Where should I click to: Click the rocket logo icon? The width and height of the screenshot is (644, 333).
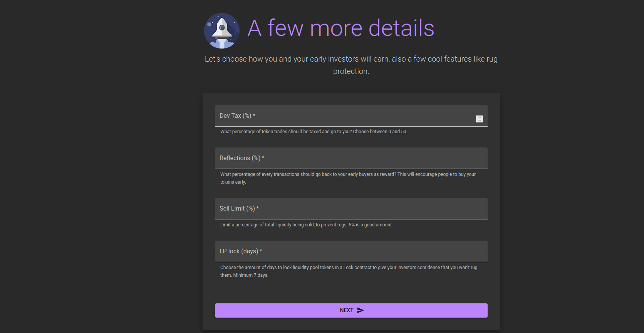point(222,31)
